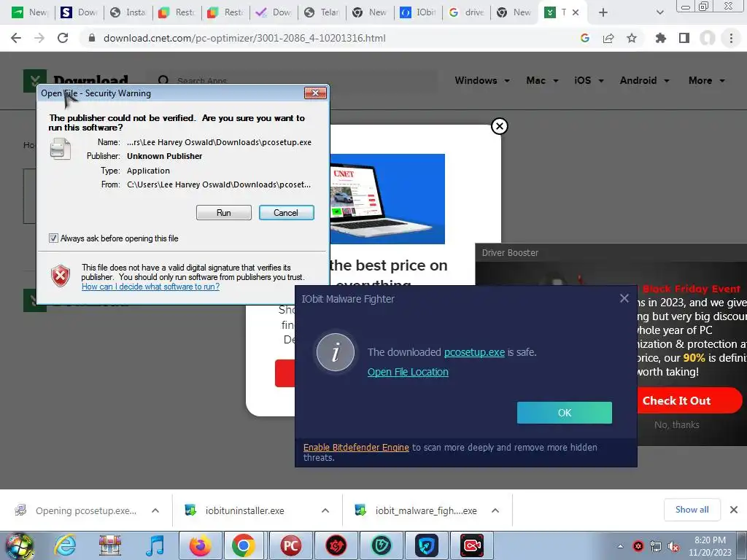747x560 pixels.
Task: Open the Windows Start button
Action: pyautogui.click(x=20, y=545)
